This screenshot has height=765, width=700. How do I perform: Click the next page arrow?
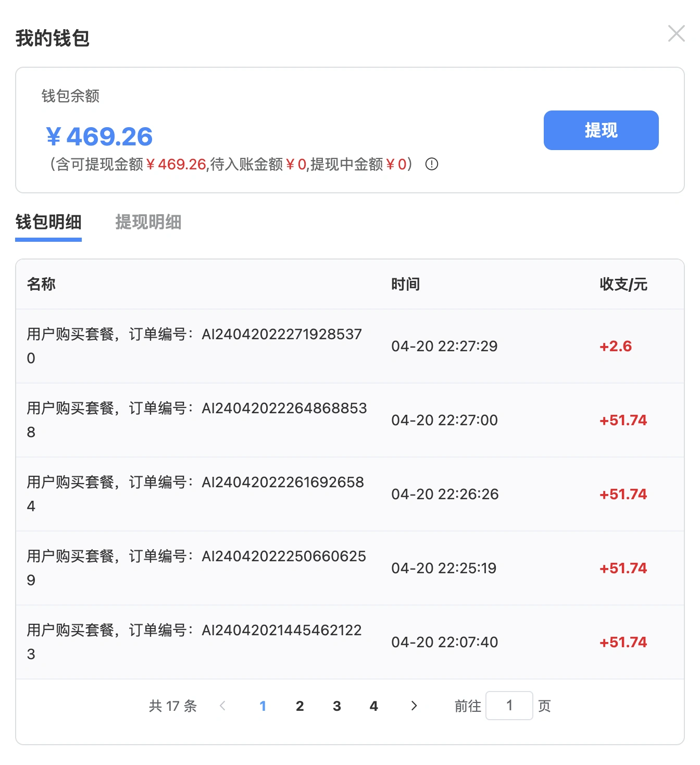(x=414, y=706)
